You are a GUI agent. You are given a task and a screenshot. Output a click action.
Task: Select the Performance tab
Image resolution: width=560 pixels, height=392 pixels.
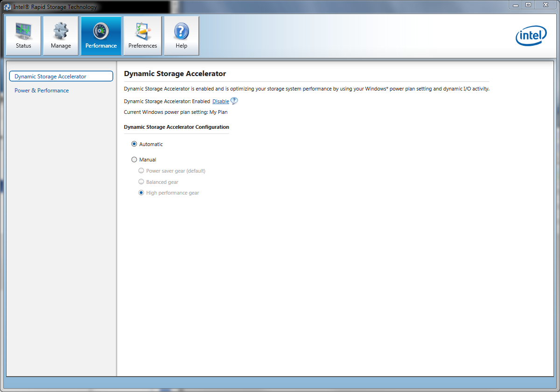101,36
